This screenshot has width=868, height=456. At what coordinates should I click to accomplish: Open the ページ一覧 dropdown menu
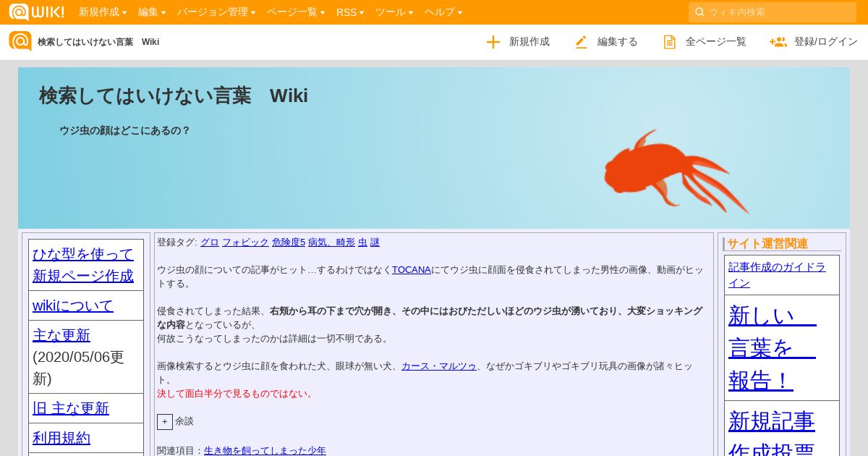(x=296, y=12)
